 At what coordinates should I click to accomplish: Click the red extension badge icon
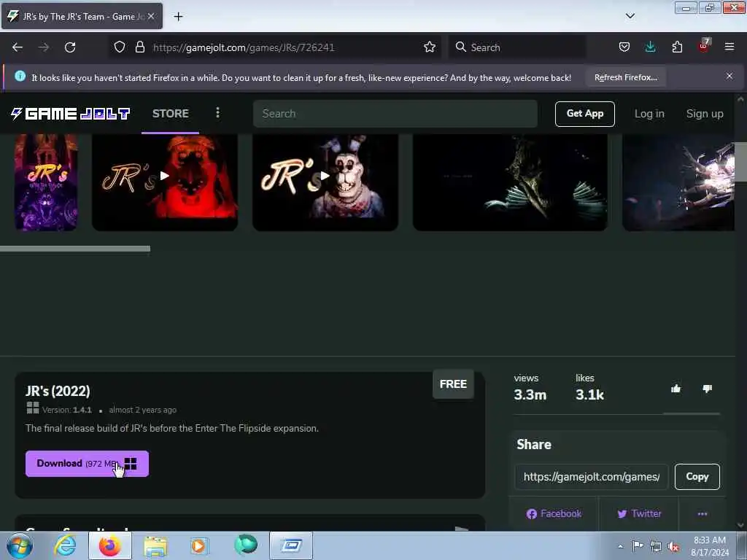coord(704,46)
